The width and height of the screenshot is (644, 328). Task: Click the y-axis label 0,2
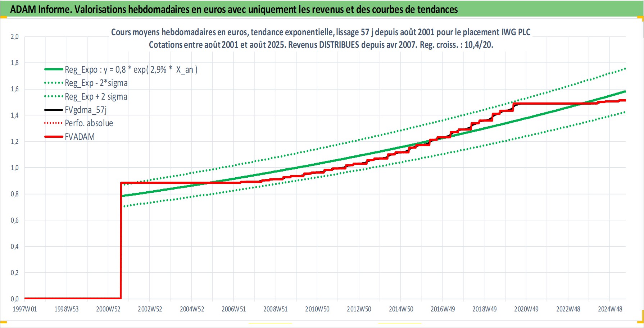point(14,273)
